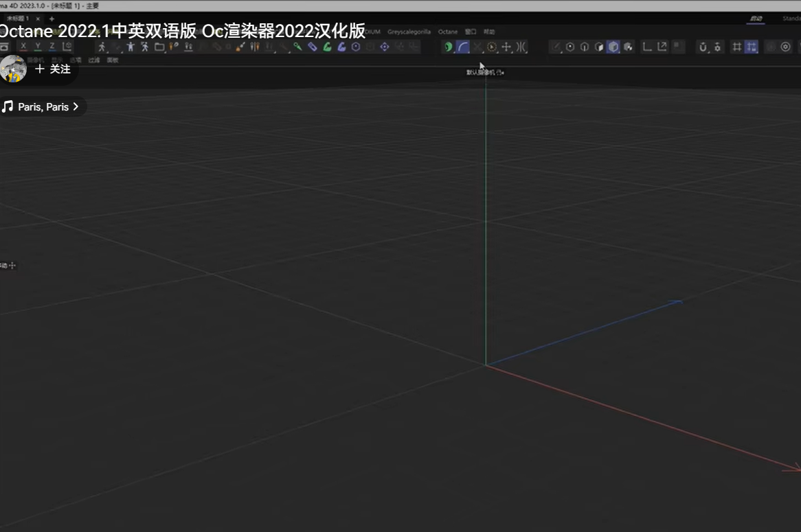Open the Greyscalegorilla menu
The image size is (801, 532).
pyautogui.click(x=409, y=32)
